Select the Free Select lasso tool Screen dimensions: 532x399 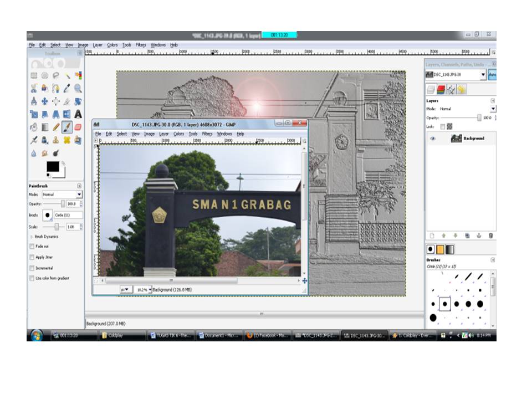[x=56, y=75]
